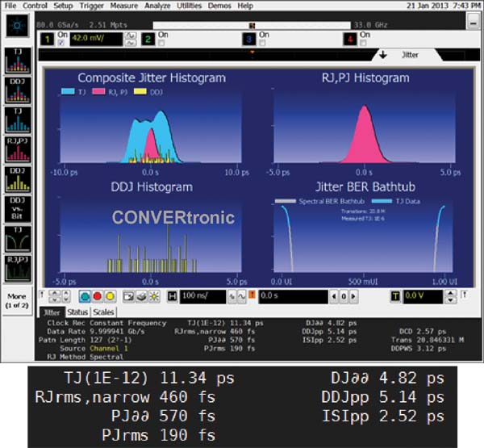Enable the channel 4 On checkbox
Image resolution: width=484 pixels, height=448 pixels.
coord(363,43)
